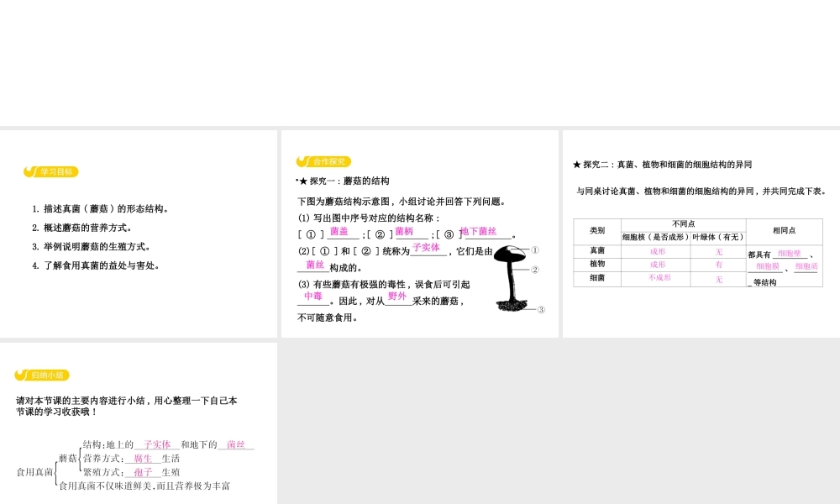Click the 真菌 row label in table
The width and height of the screenshot is (840, 504).
click(x=597, y=250)
